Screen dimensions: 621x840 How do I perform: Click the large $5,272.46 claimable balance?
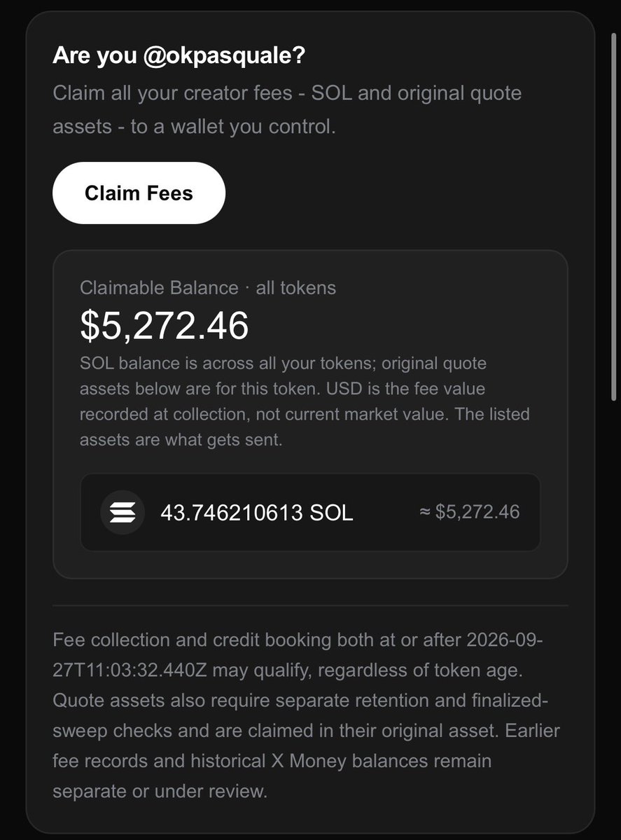pos(165,325)
